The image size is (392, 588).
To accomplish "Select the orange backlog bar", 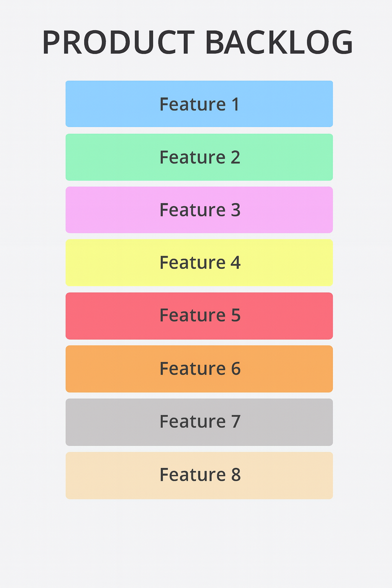I will (115, 369).
